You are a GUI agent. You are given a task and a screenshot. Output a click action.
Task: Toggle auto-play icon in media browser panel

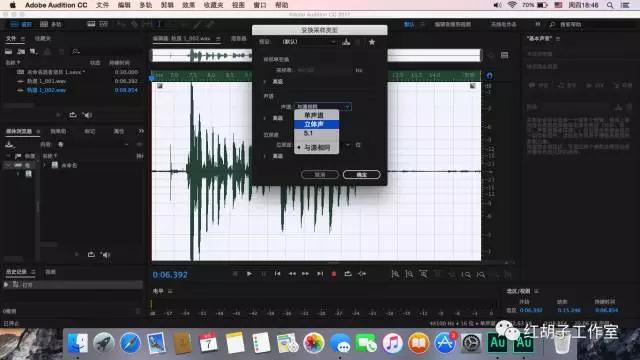tap(105, 255)
